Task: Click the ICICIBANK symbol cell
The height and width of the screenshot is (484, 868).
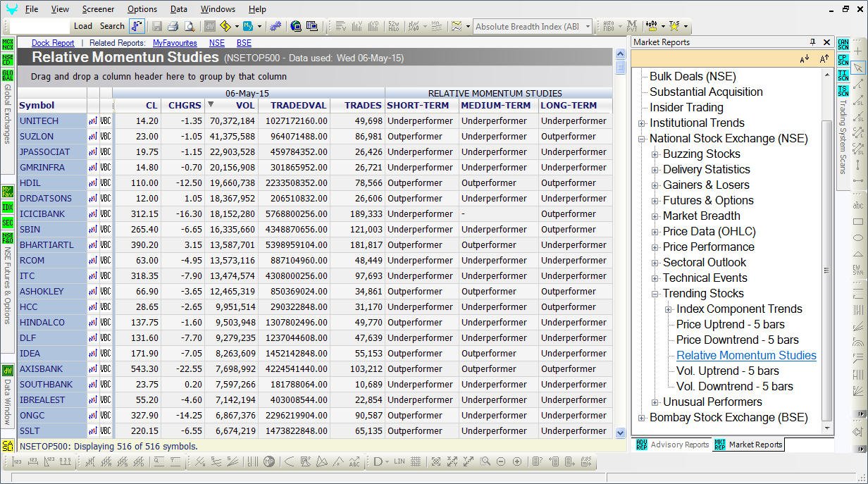Action: click(x=52, y=213)
